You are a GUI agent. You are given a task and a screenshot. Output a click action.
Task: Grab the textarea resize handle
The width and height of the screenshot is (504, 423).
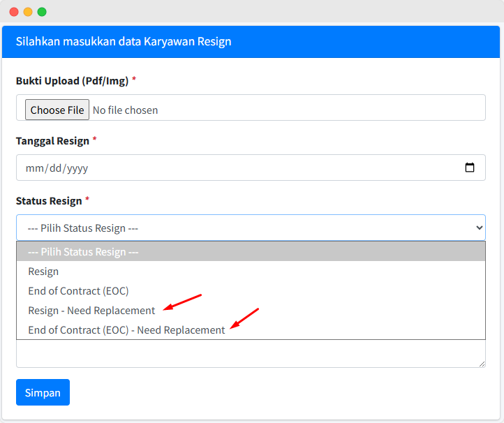(482, 364)
